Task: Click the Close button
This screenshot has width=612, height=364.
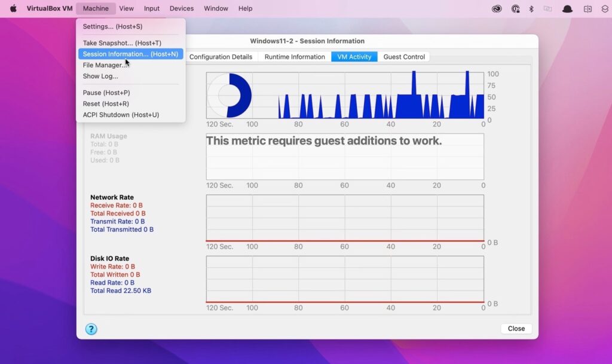Action: pos(516,329)
